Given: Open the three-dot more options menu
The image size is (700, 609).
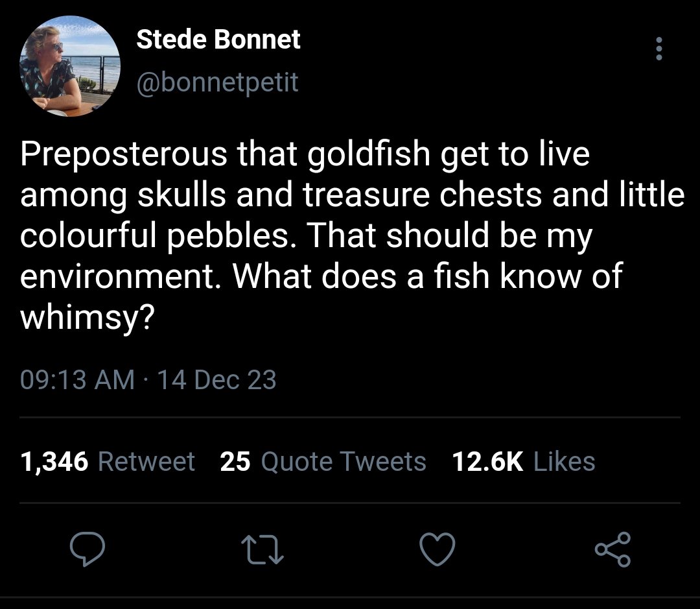Looking at the screenshot, I should click(x=659, y=49).
